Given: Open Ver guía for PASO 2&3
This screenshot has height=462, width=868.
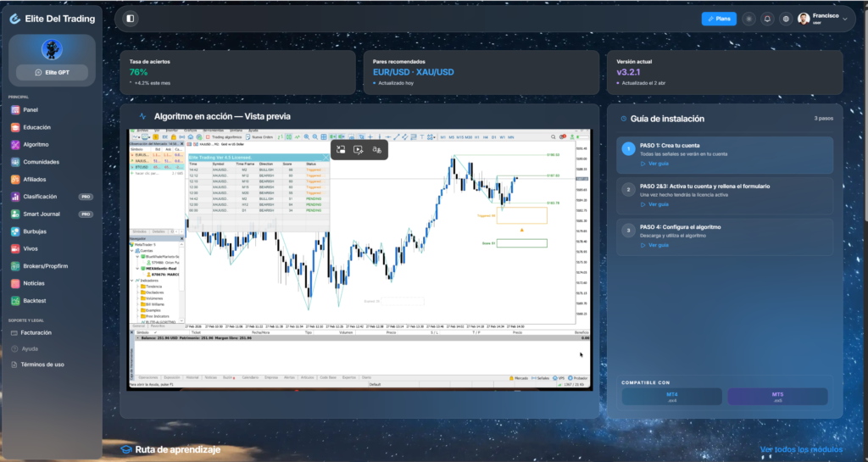Looking at the screenshot, I should (x=654, y=204).
